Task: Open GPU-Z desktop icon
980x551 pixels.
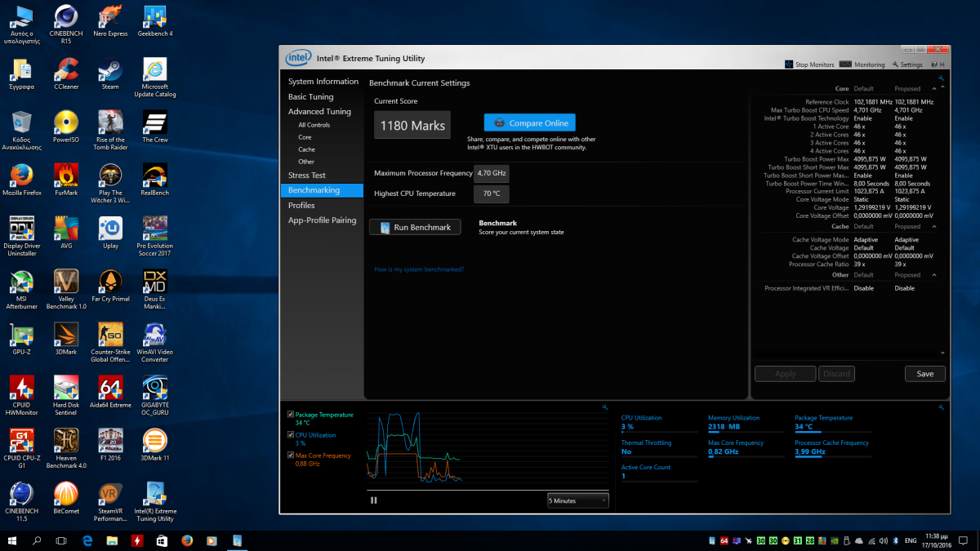Action: pos(21,339)
